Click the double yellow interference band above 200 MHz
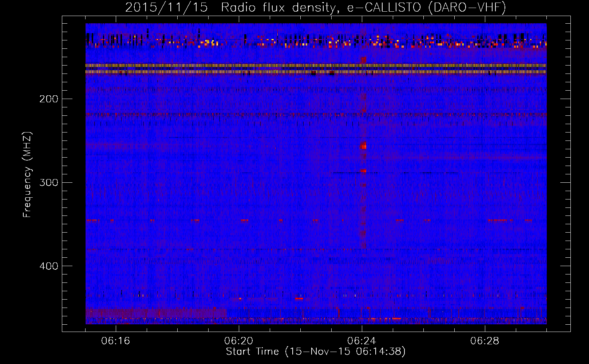The width and height of the screenshot is (589, 364). pos(316,69)
